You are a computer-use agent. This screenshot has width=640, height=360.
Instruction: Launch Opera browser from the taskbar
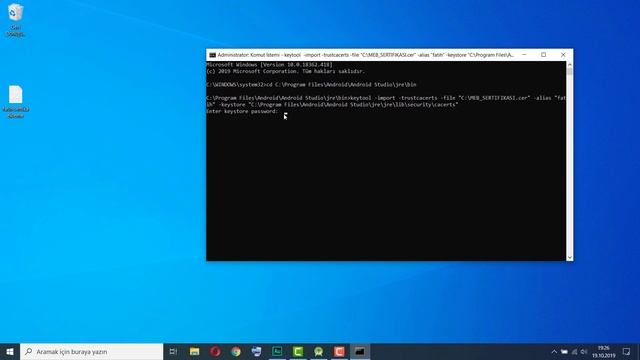click(216, 351)
